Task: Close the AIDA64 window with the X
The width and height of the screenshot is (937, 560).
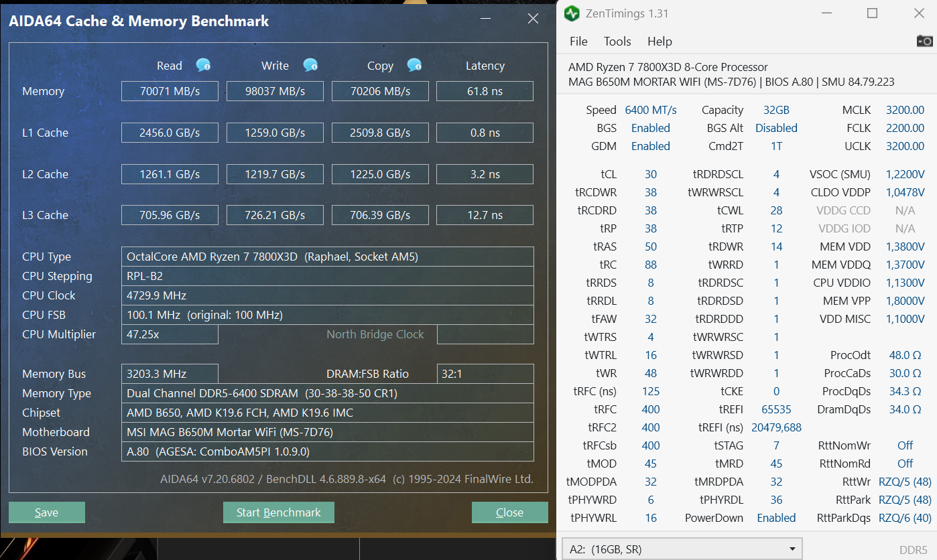Action: (534, 19)
